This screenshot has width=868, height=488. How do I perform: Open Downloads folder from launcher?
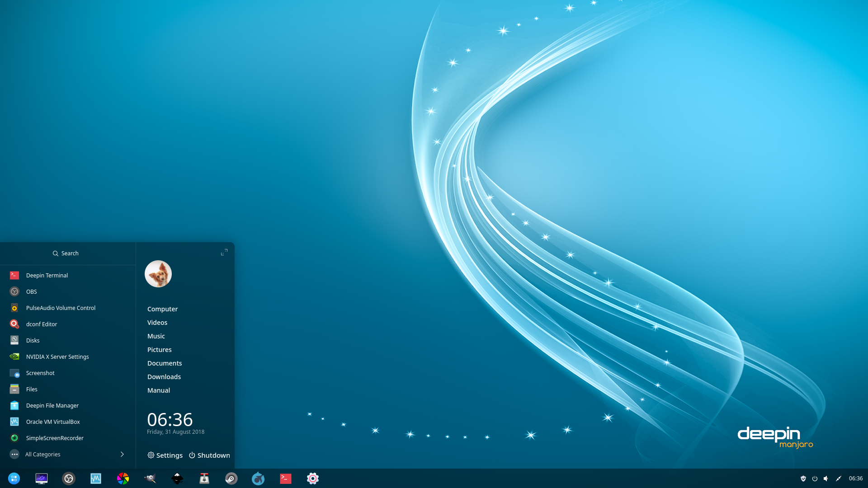164,377
